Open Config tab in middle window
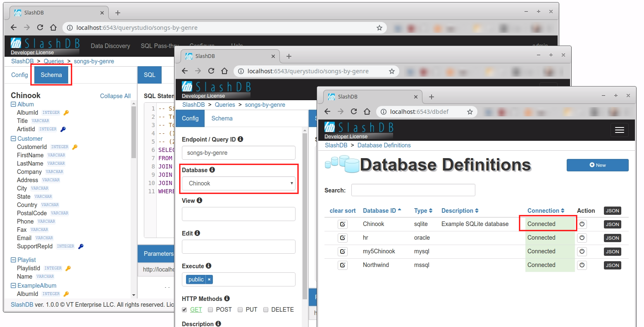The height and width of the screenshot is (327, 644). [x=190, y=118]
